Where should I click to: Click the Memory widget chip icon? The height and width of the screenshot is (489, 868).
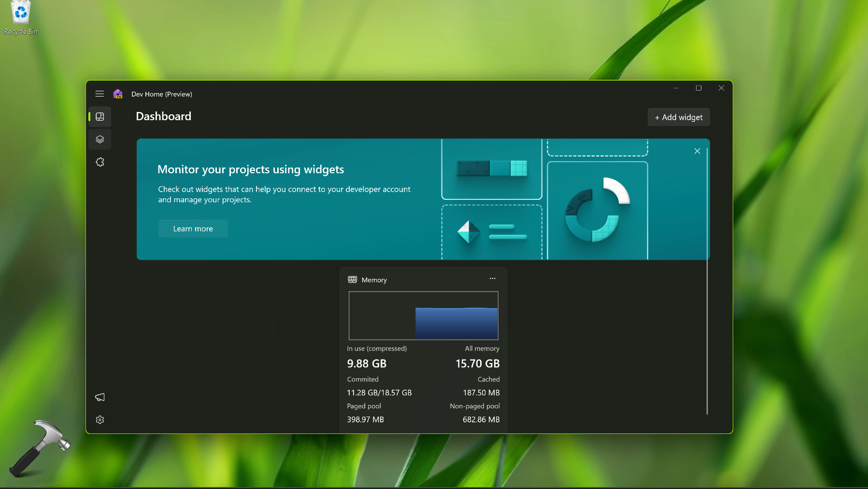353,279
